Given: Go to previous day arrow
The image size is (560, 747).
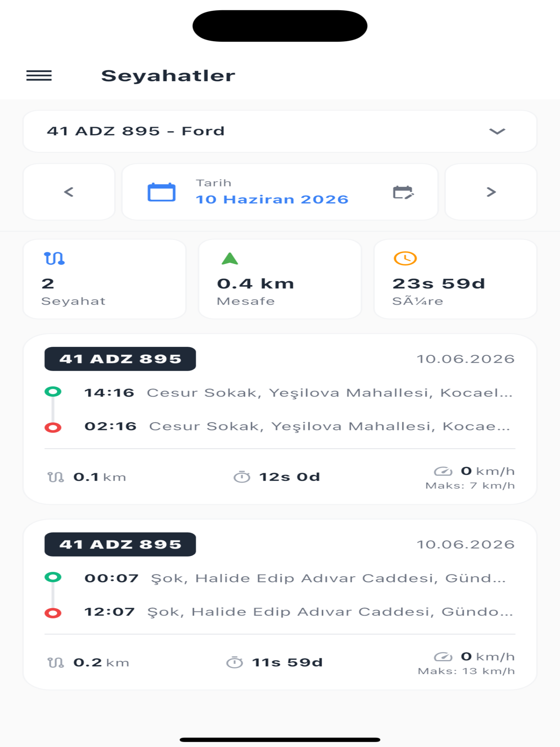Looking at the screenshot, I should [x=69, y=192].
